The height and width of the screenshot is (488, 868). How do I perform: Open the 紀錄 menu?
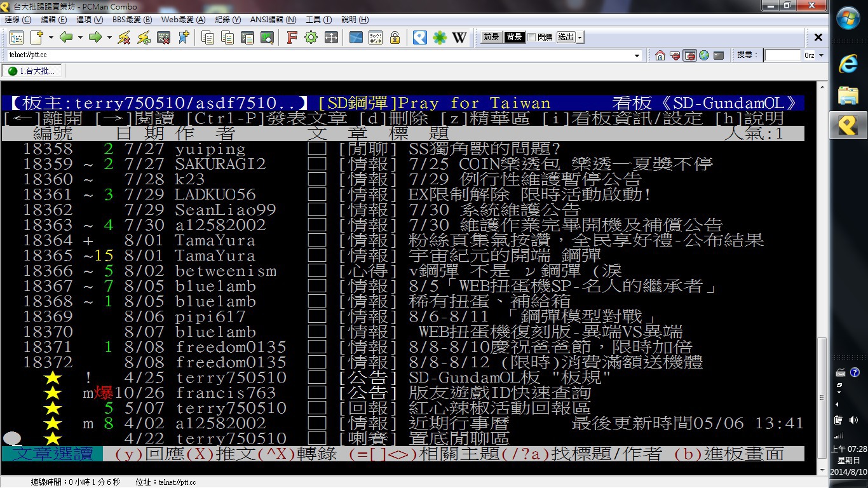227,20
